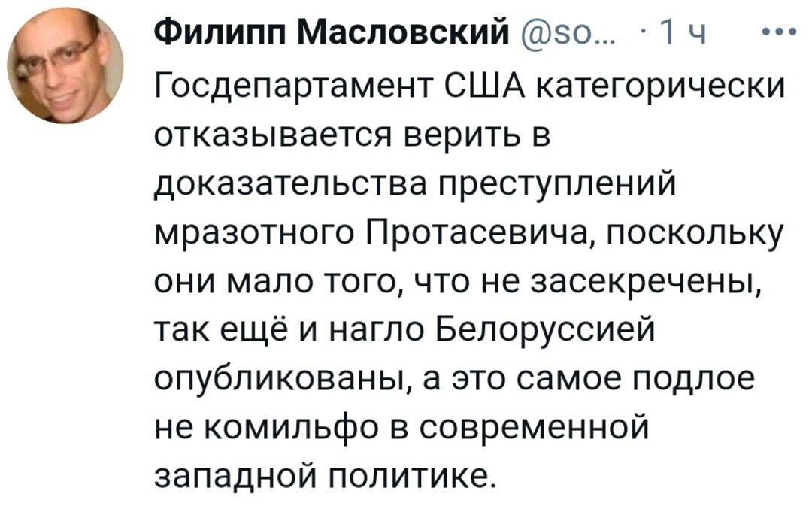812x512 pixels.
Task: Open Филипп Масловский's profile picture
Action: click(x=65, y=65)
